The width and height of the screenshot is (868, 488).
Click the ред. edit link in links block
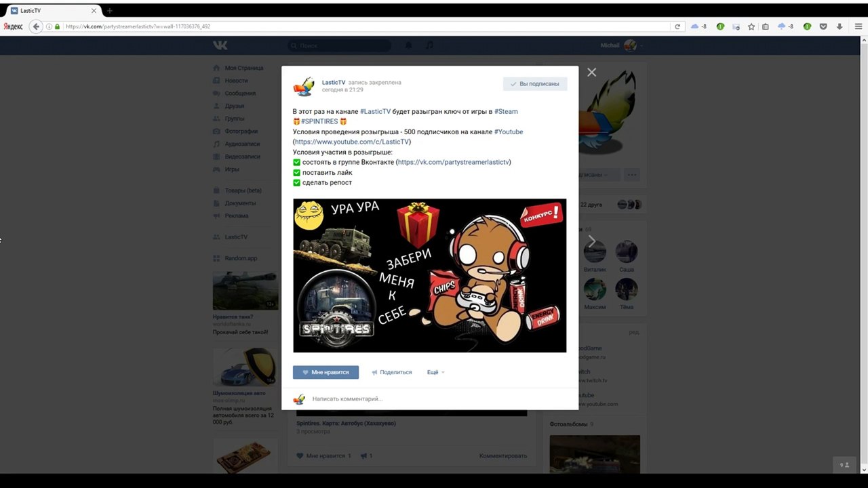tap(633, 332)
